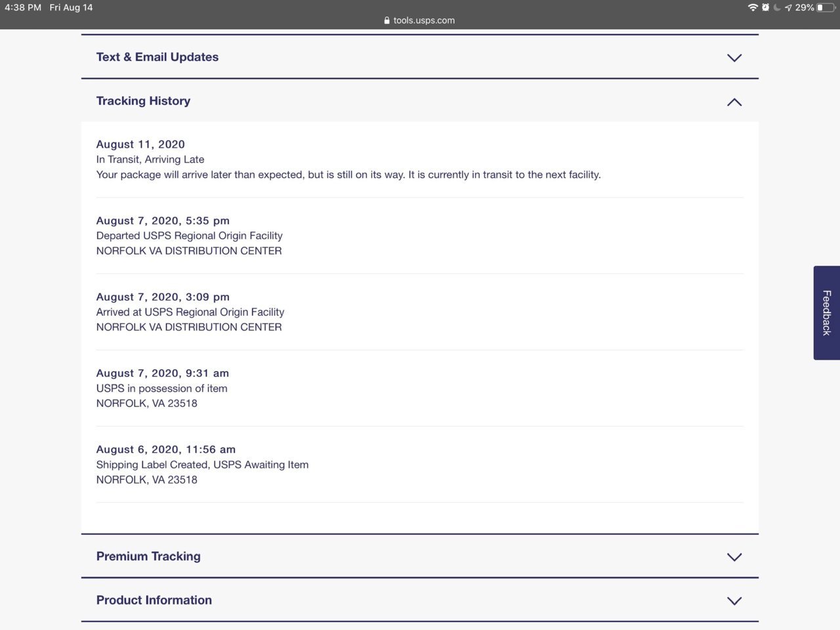Tap the alarm clock status icon

(x=765, y=7)
